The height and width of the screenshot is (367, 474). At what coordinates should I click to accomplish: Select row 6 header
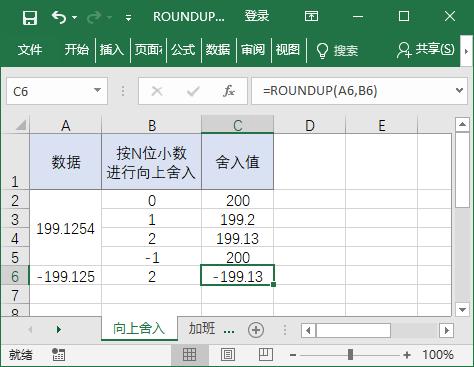[x=15, y=276]
